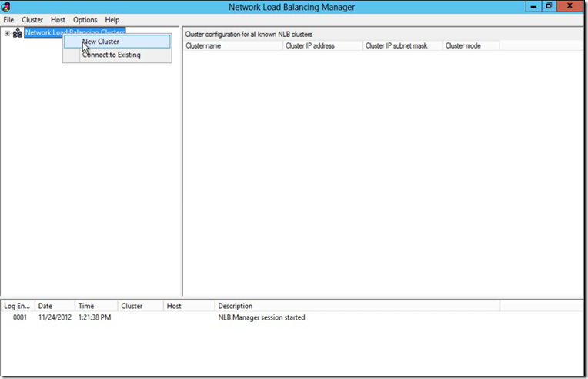Image resolution: width=588 pixels, height=379 pixels.
Task: Open the Help menu
Action: coord(112,20)
